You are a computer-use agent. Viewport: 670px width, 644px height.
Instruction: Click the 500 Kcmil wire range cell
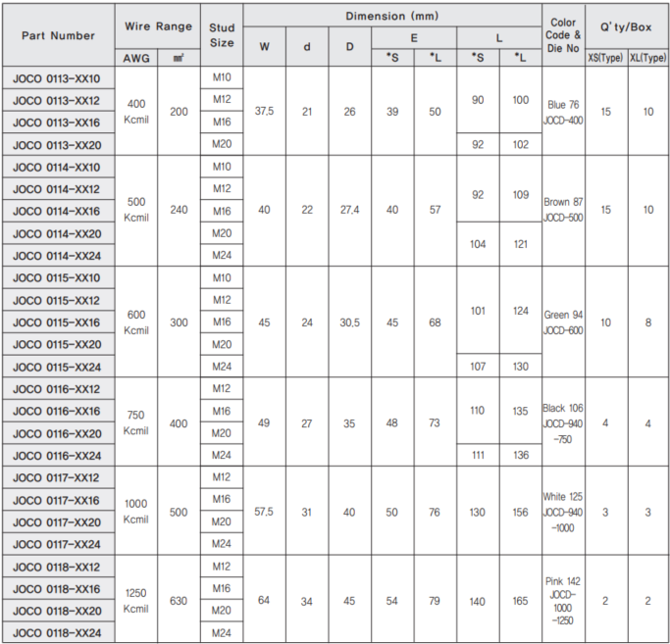click(x=136, y=210)
